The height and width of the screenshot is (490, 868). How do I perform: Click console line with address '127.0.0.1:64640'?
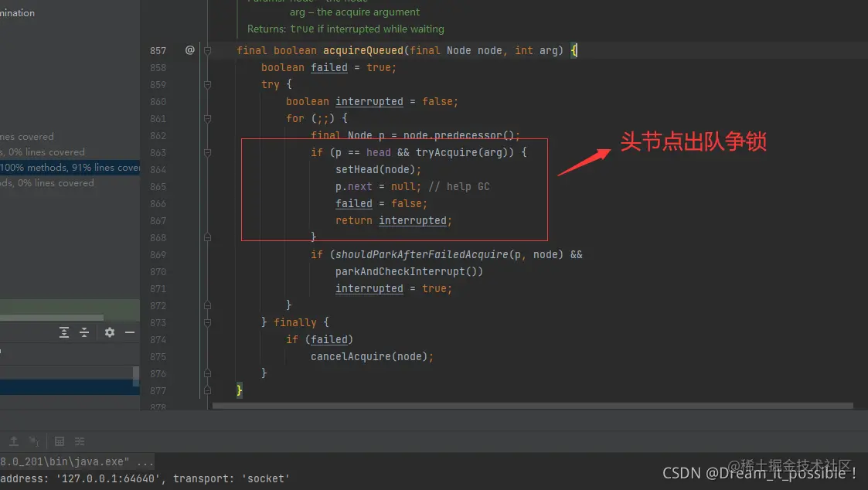pos(145,478)
